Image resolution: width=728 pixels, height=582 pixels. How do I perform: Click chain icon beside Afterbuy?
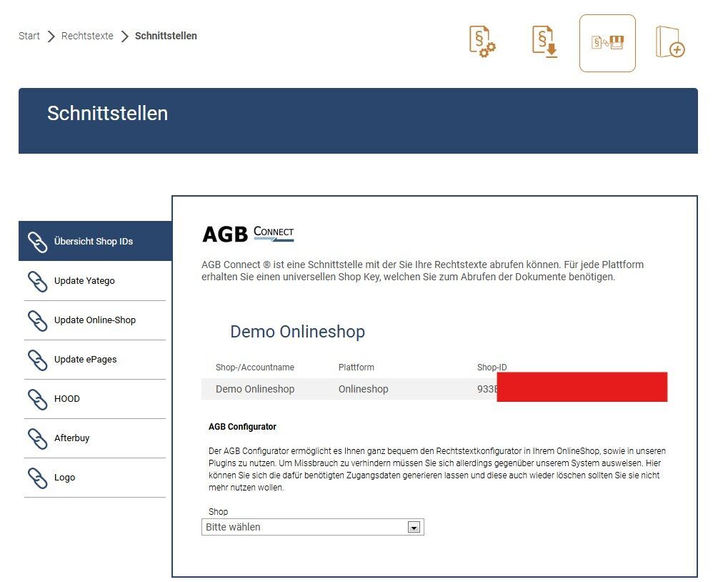38,439
